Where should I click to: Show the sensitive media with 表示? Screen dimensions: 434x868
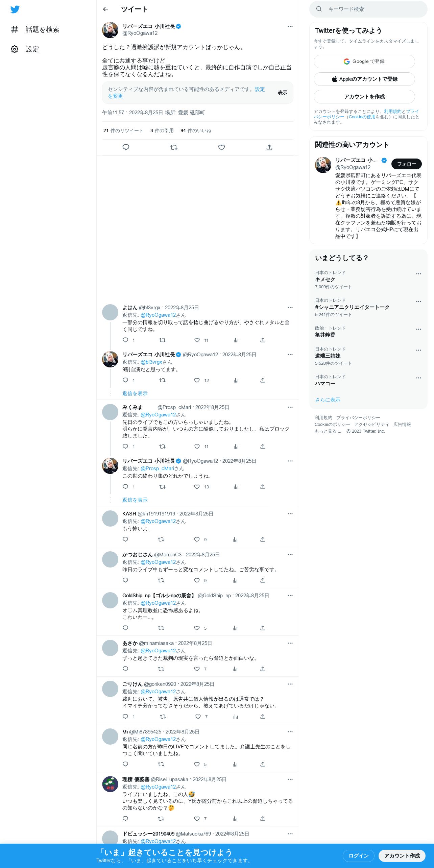tap(283, 93)
